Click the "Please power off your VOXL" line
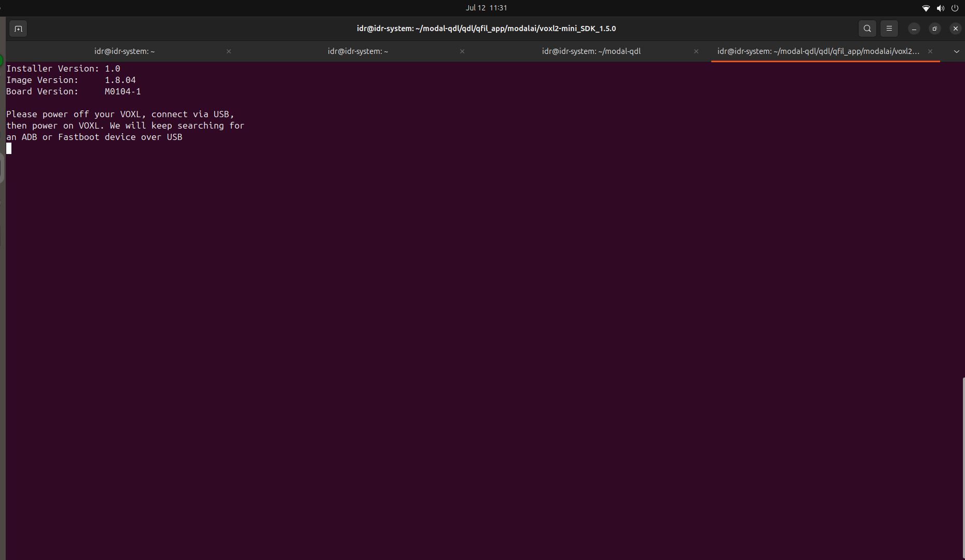This screenshot has width=965, height=560. (120, 114)
